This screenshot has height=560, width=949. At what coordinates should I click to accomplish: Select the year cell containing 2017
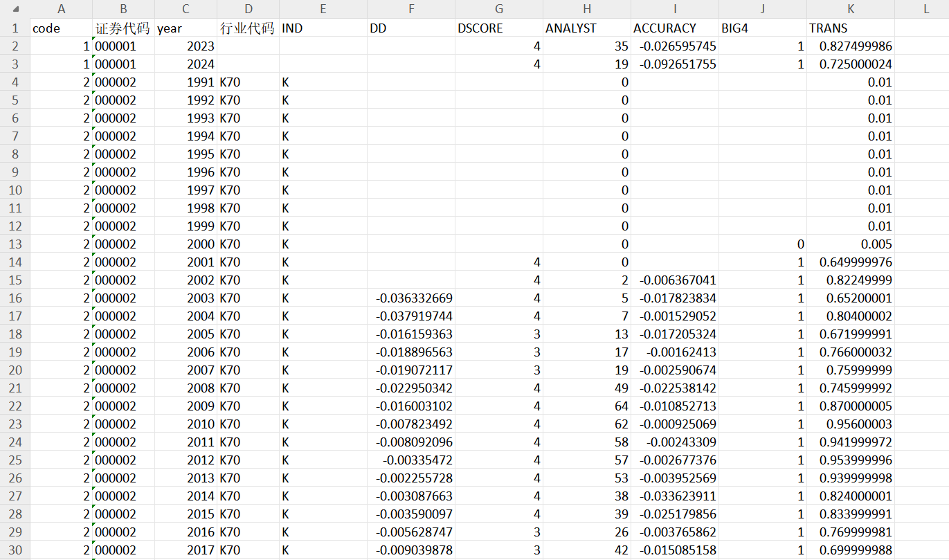pos(186,550)
